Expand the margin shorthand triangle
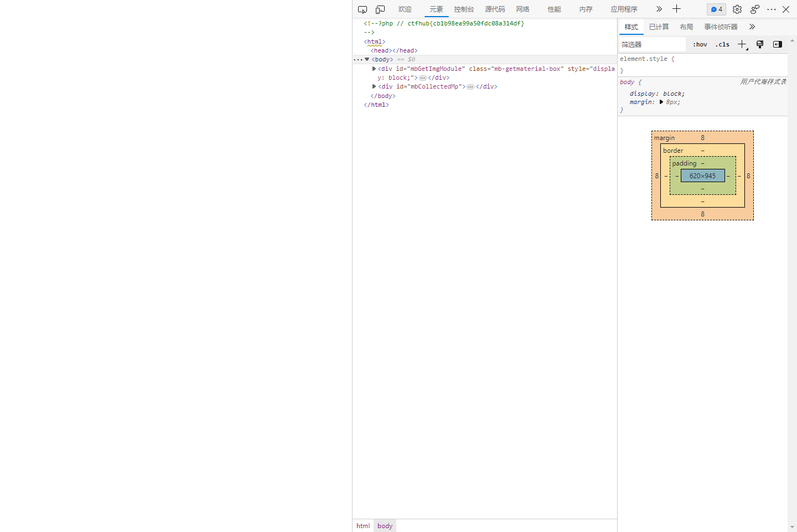The height and width of the screenshot is (532, 797). (661, 102)
